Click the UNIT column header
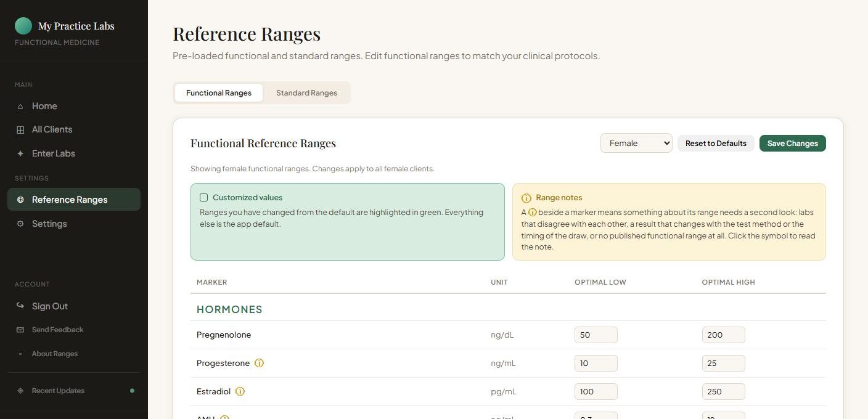The height and width of the screenshot is (419, 868). pos(499,282)
